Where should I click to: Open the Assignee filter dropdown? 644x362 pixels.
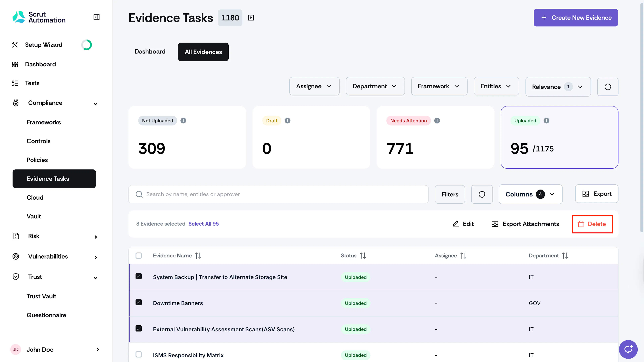click(314, 86)
